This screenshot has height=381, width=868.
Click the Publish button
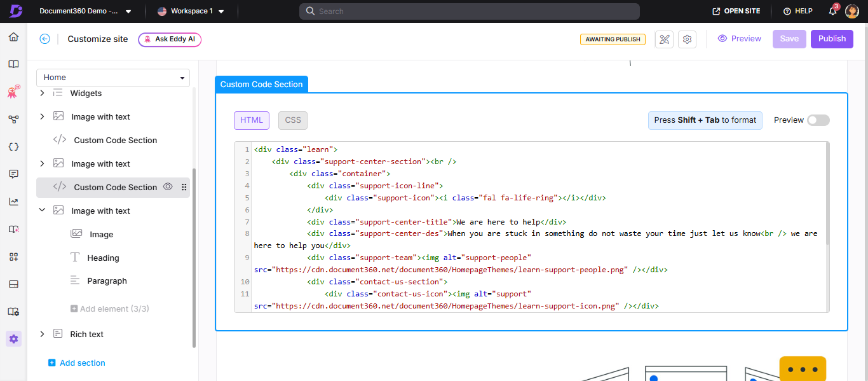pyautogui.click(x=832, y=39)
